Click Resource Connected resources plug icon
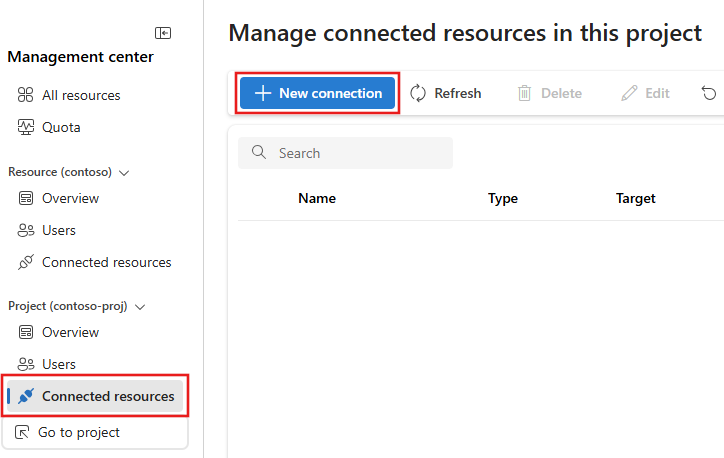The width and height of the screenshot is (724, 458). [x=26, y=263]
